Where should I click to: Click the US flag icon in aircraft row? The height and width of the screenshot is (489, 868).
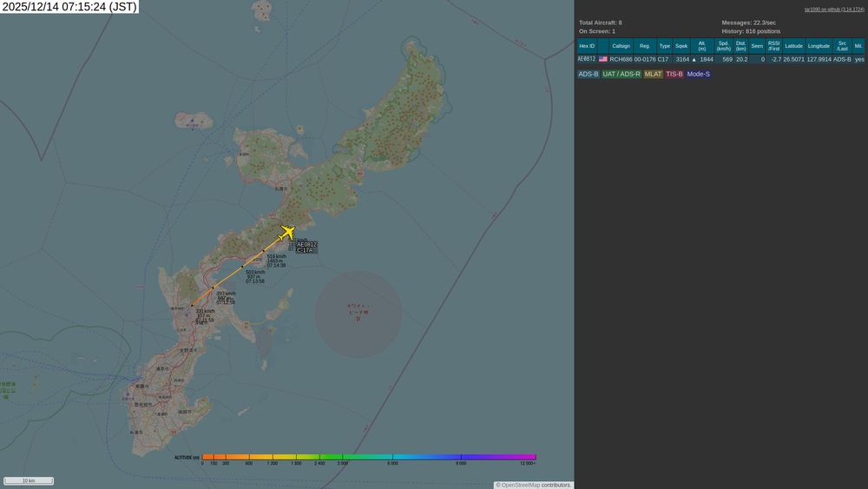click(603, 59)
